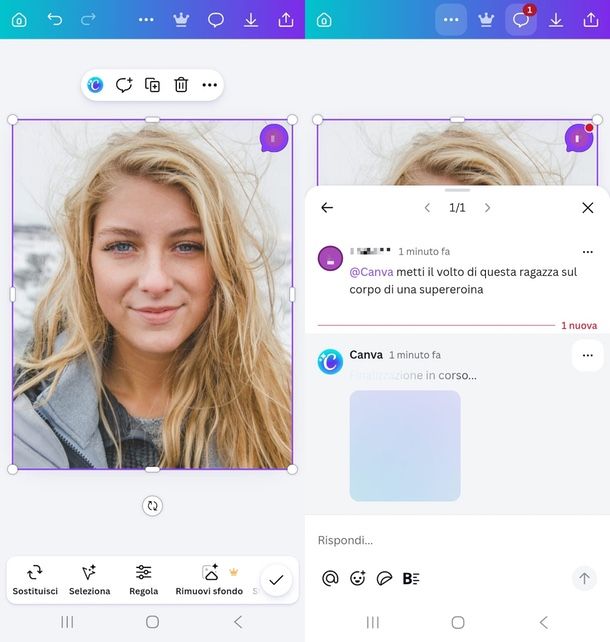This screenshot has height=642, width=610.
Task: Tap Android back button in right screen
Action: [x=544, y=622]
